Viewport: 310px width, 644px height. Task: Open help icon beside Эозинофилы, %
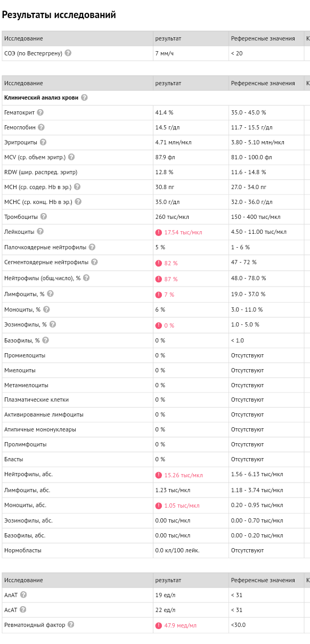tap(53, 324)
